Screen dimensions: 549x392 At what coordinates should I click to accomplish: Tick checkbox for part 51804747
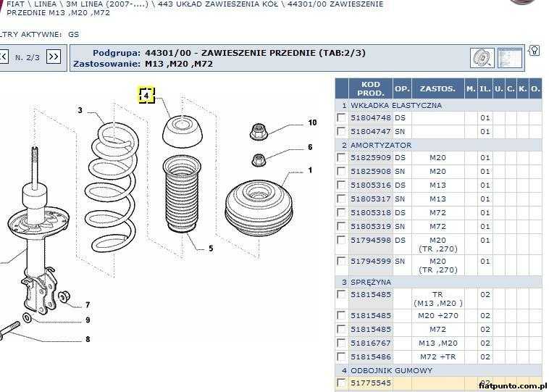[x=341, y=131]
